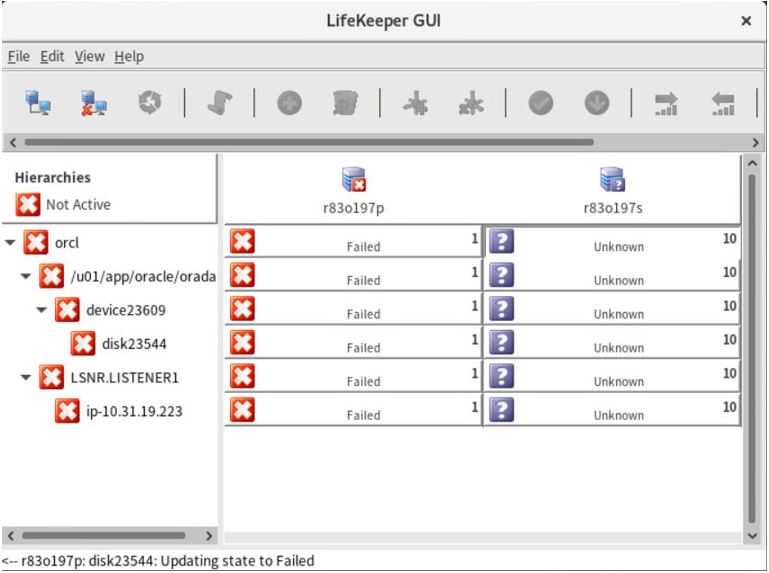The height and width of the screenshot is (573, 769).
Task: Click the red X icon beside device23609
Action: [67, 310]
